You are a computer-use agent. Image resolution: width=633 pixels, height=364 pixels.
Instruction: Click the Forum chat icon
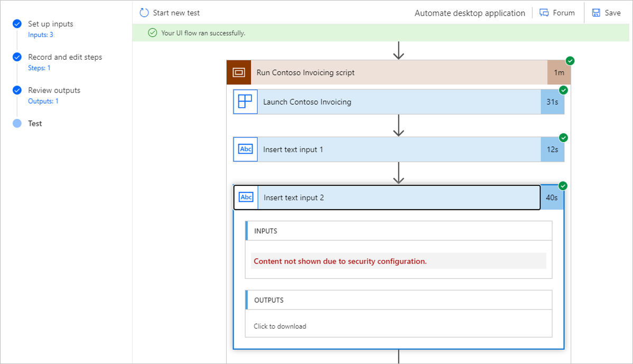coord(544,13)
